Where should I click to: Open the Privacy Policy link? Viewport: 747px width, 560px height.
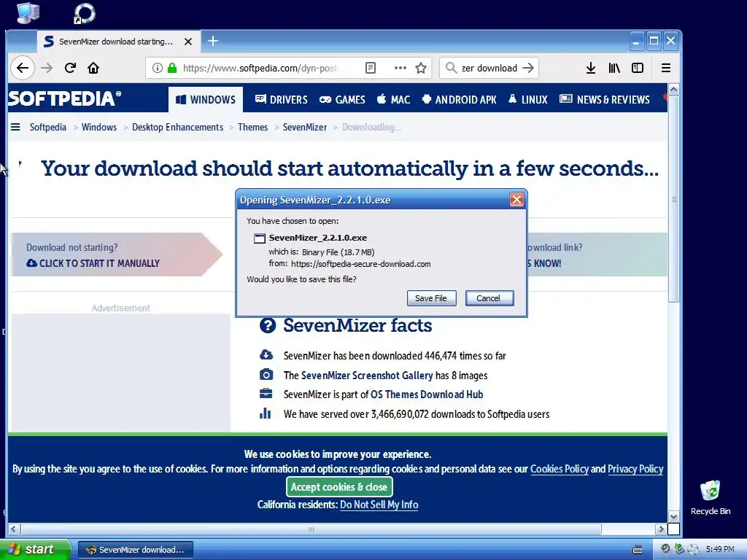tap(635, 469)
